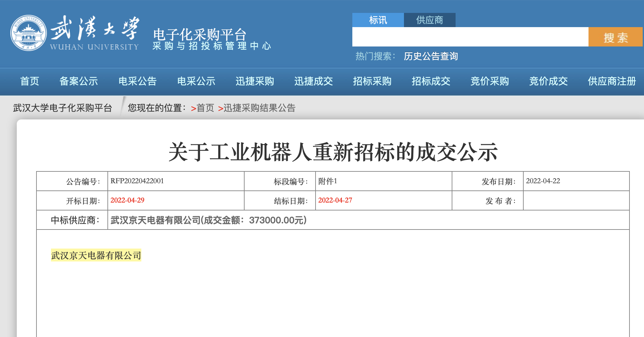The height and width of the screenshot is (337, 644).
Task: Click the Wuhan University logo emblem
Action: 28,33
